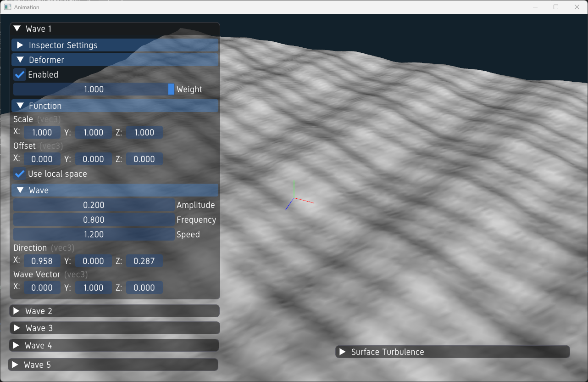Expand the Surface Turbulence panel

[453, 352]
